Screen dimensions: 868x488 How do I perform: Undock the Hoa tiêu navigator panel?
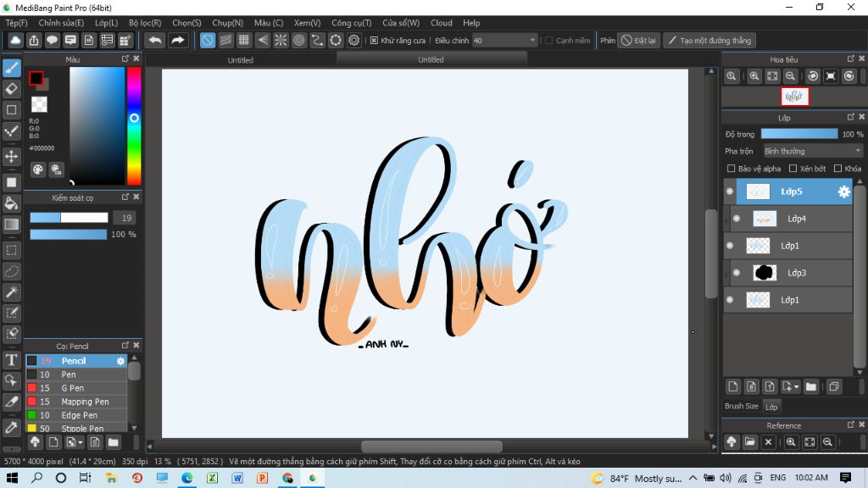pos(851,58)
